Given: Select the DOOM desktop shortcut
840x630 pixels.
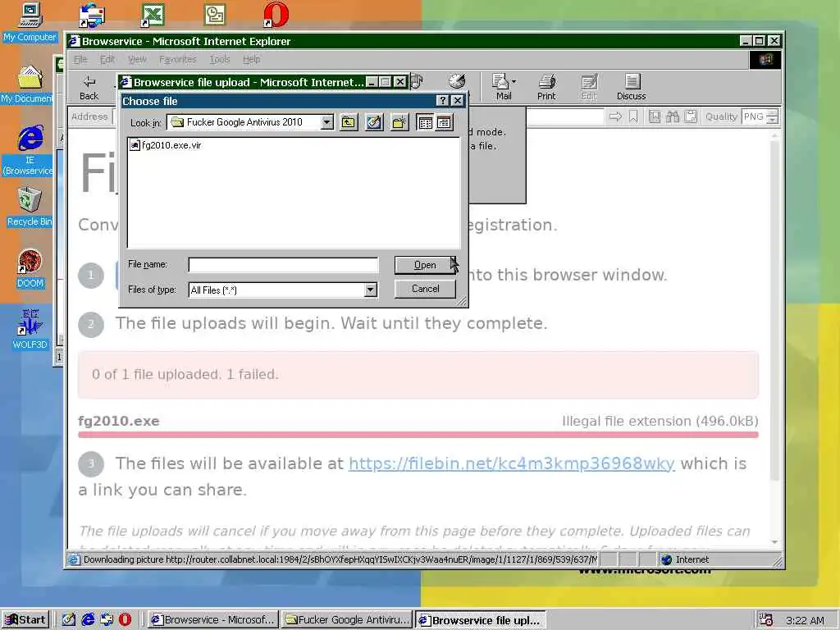Looking at the screenshot, I should 30,269.
